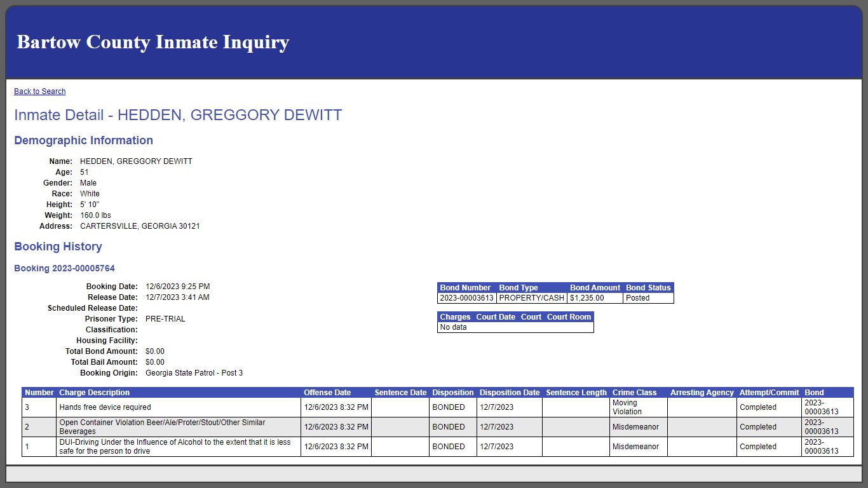Screen dimensions: 868x488
Task: Click the Demographic Information heading
Action: pyautogui.click(x=83, y=140)
